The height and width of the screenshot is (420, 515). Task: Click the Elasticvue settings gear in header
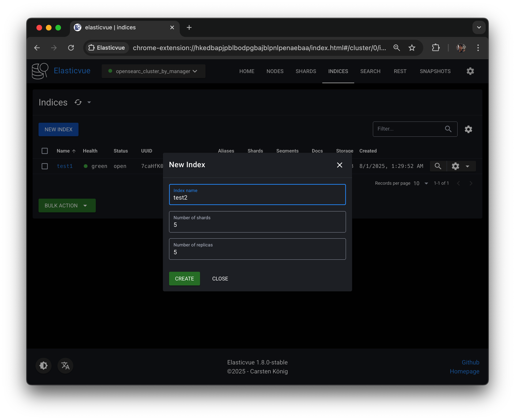tap(470, 71)
